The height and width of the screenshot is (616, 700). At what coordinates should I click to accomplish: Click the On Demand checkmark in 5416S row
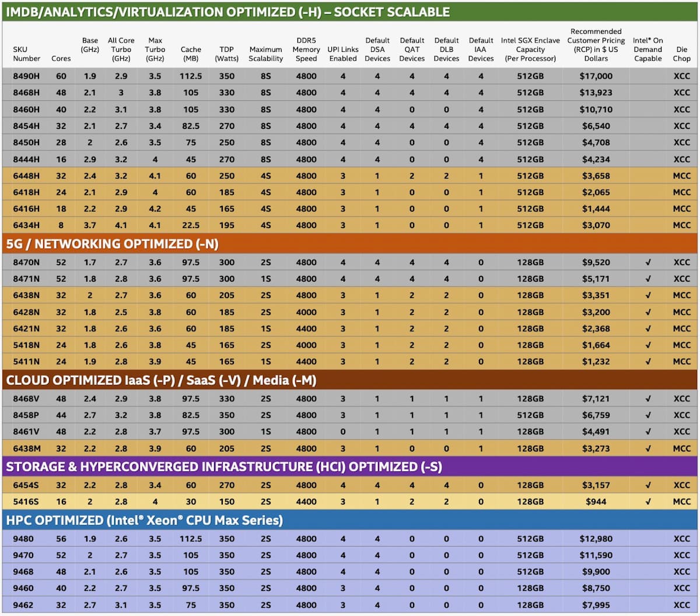pos(648,502)
